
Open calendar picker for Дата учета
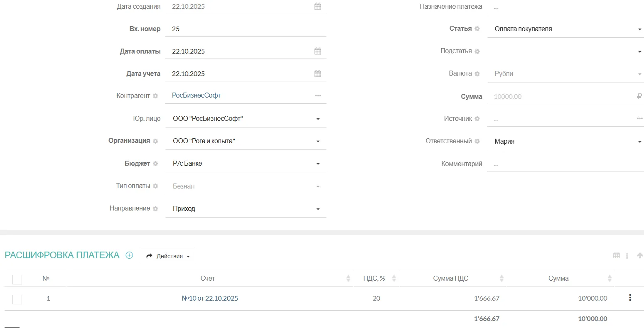click(318, 74)
